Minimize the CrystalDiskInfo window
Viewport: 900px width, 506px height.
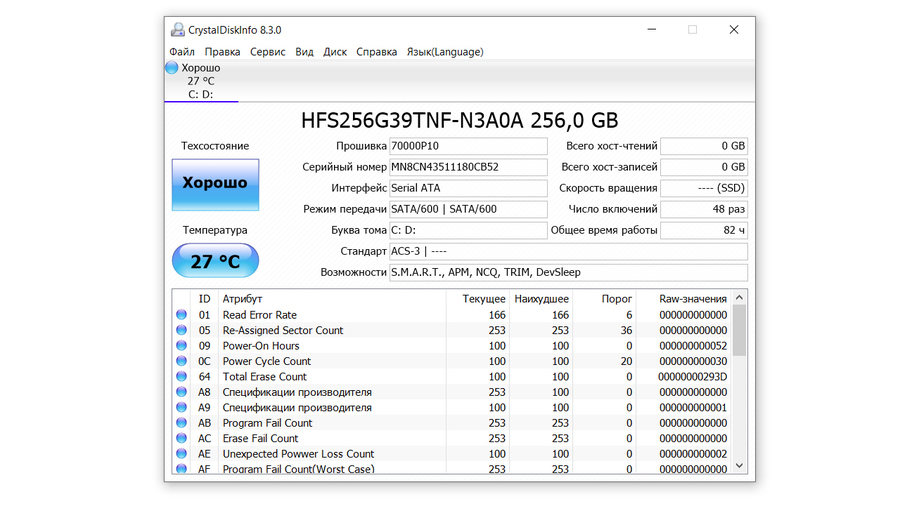tap(651, 29)
